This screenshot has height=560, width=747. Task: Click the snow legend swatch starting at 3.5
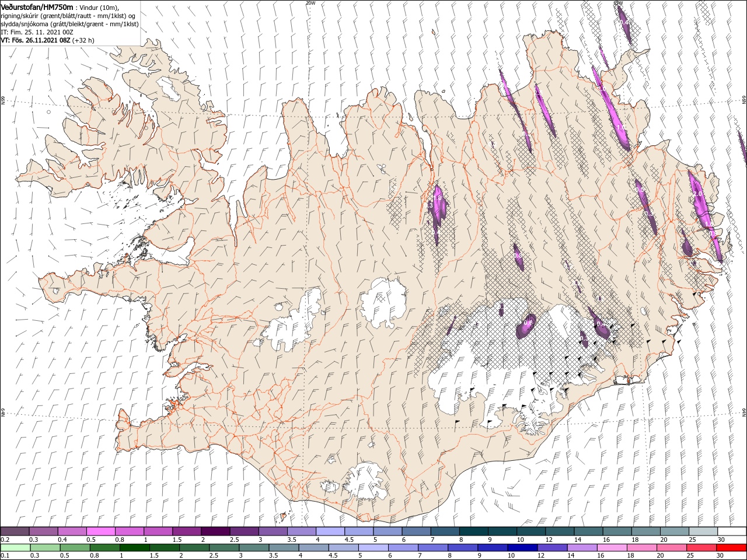tap(301, 531)
